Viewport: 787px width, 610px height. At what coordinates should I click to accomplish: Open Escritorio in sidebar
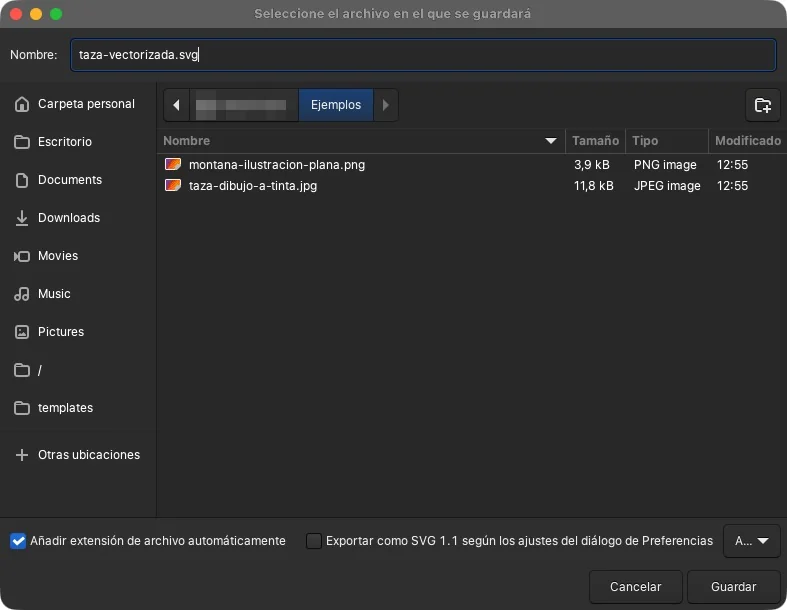click(x=78, y=142)
